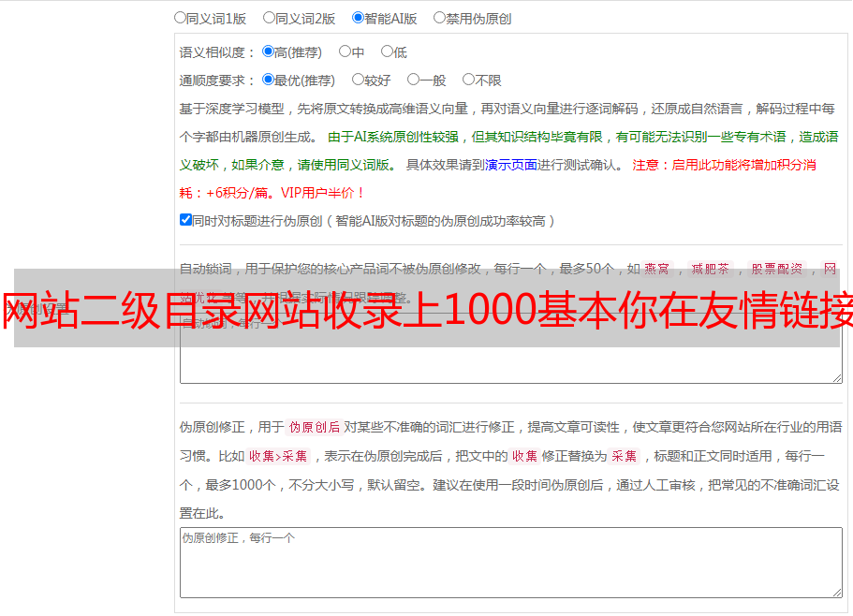853x616 pixels.
Task: Click the 股票配资 example tag
Action: click(777, 269)
